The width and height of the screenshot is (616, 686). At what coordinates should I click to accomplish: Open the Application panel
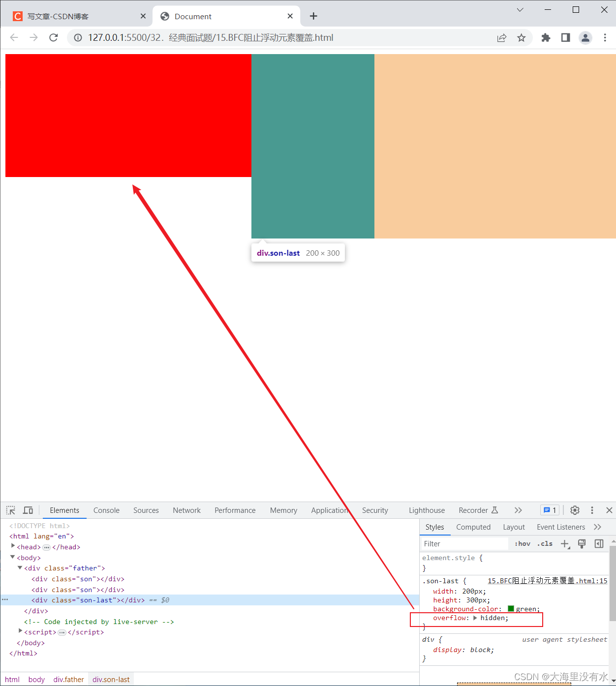pyautogui.click(x=330, y=510)
